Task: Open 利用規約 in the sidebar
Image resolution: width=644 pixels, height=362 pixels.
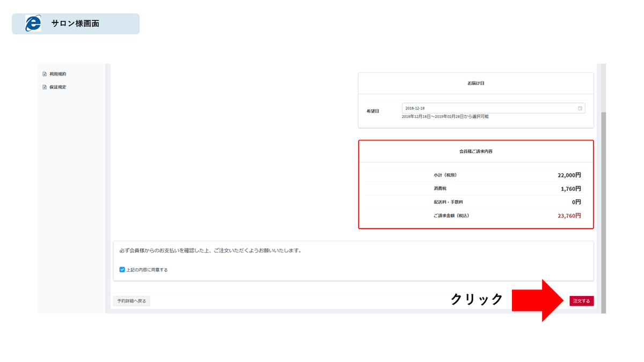Action: [57, 74]
